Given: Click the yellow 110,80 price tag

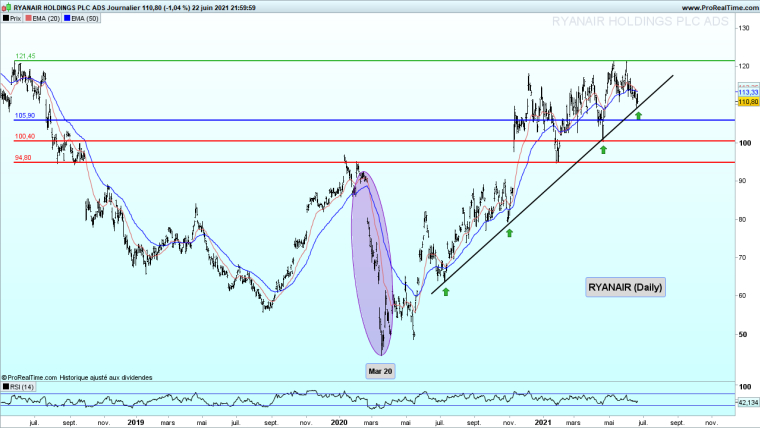Looking at the screenshot, I should tap(747, 102).
